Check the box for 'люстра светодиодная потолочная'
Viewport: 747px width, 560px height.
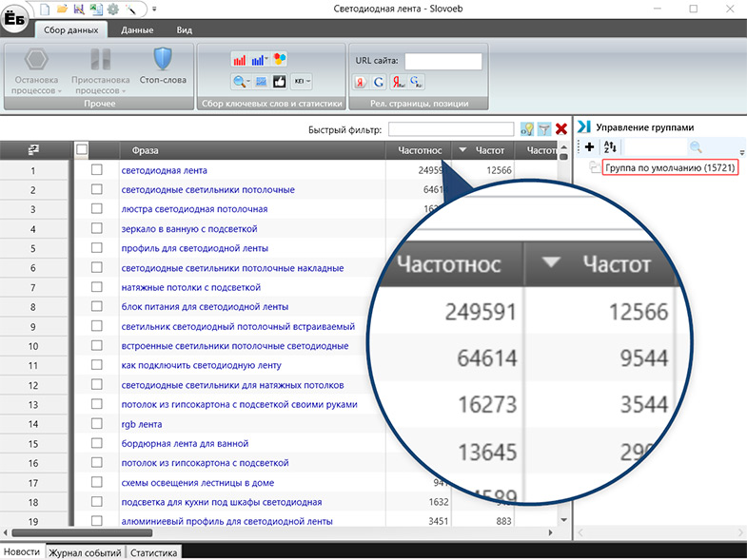pos(97,208)
